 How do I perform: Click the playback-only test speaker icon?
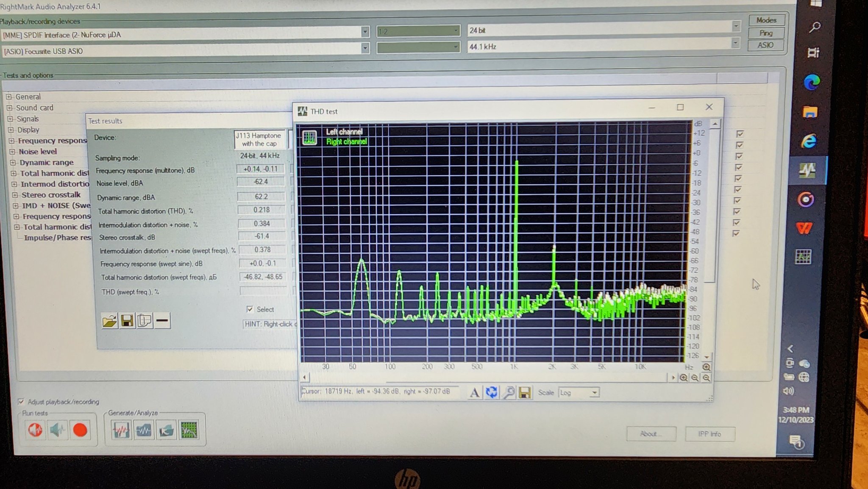(58, 430)
